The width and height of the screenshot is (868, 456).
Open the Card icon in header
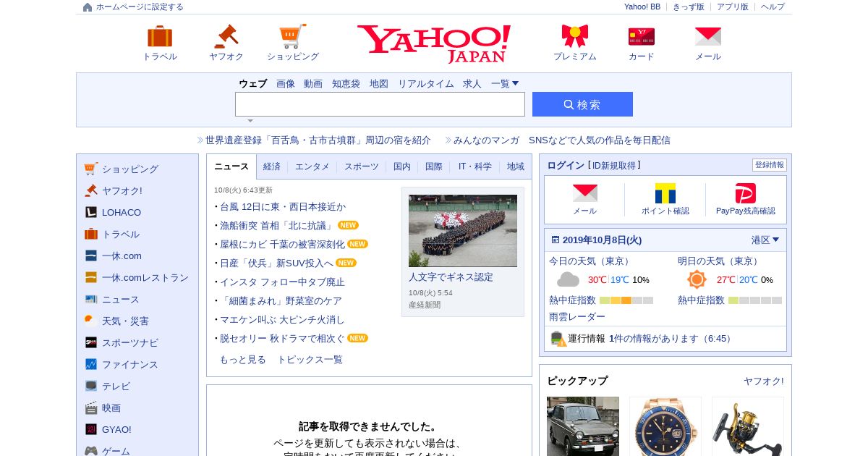pyautogui.click(x=642, y=36)
